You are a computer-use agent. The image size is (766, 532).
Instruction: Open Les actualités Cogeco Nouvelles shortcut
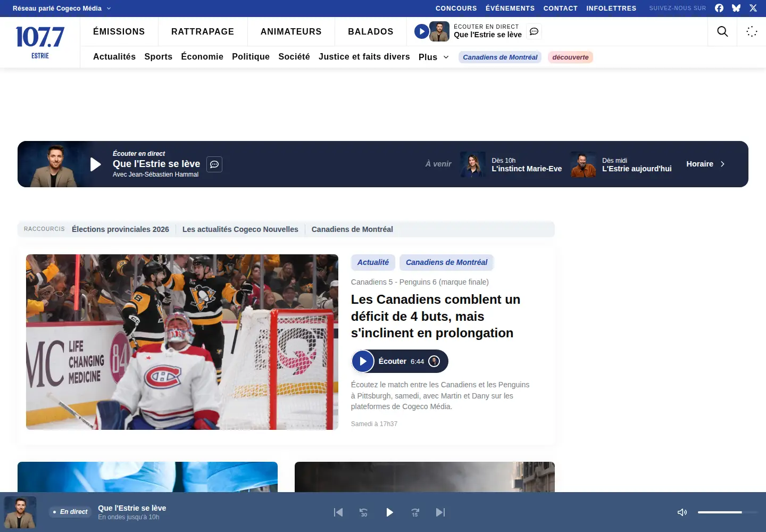click(x=240, y=229)
